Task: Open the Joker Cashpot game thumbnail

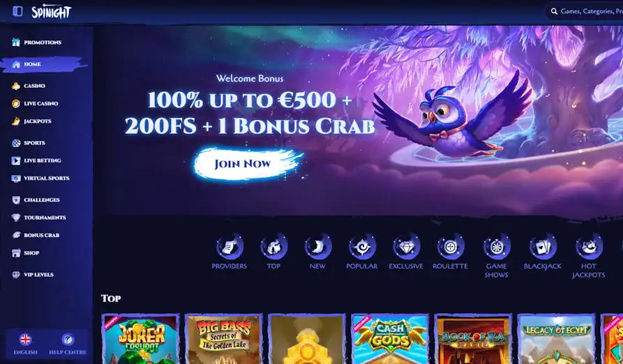Action: (141, 339)
